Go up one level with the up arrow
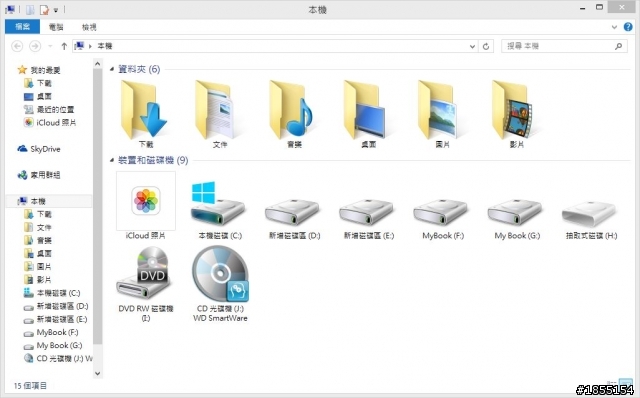 point(64,46)
